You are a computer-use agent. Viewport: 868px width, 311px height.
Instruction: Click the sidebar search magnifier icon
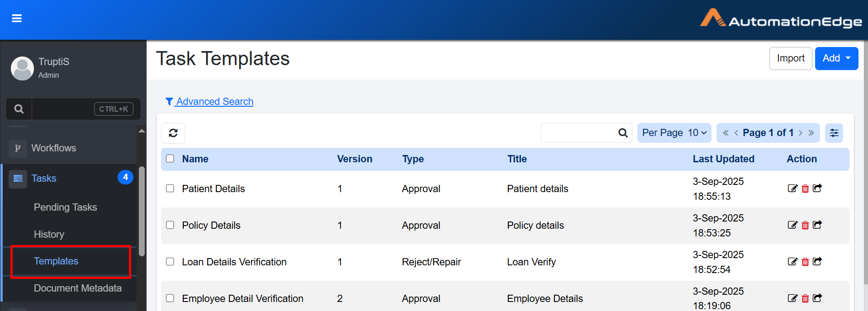(x=19, y=109)
